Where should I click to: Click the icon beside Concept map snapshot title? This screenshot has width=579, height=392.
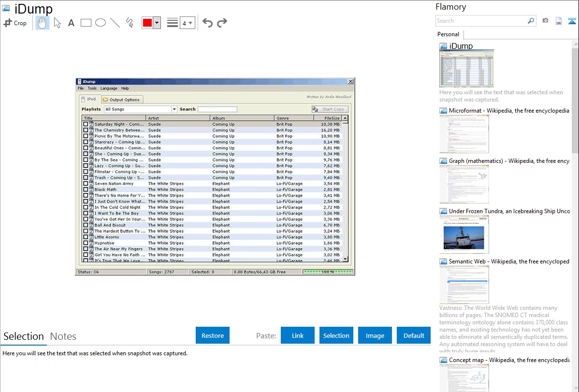444,360
